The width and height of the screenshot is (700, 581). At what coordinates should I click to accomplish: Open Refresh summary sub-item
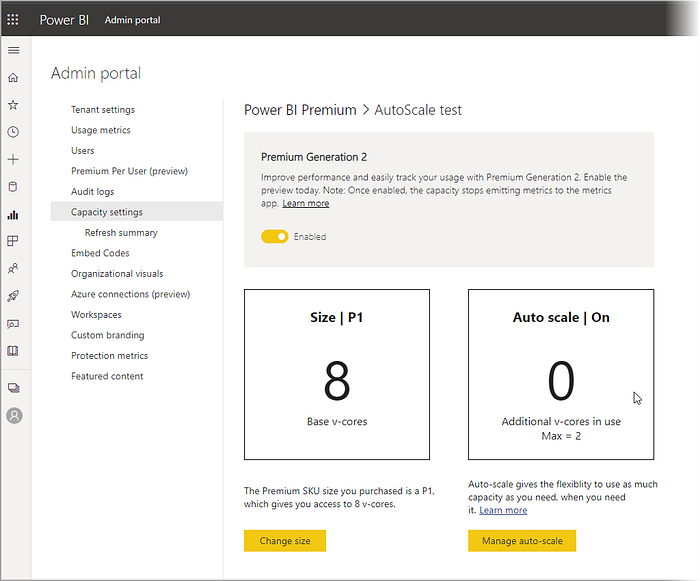(121, 233)
